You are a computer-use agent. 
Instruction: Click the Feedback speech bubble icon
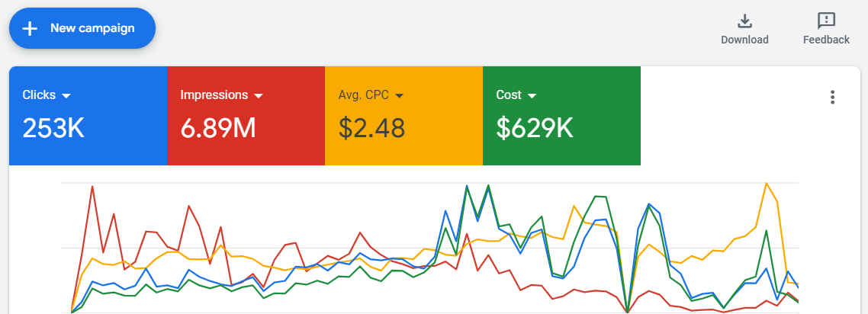[x=826, y=21]
